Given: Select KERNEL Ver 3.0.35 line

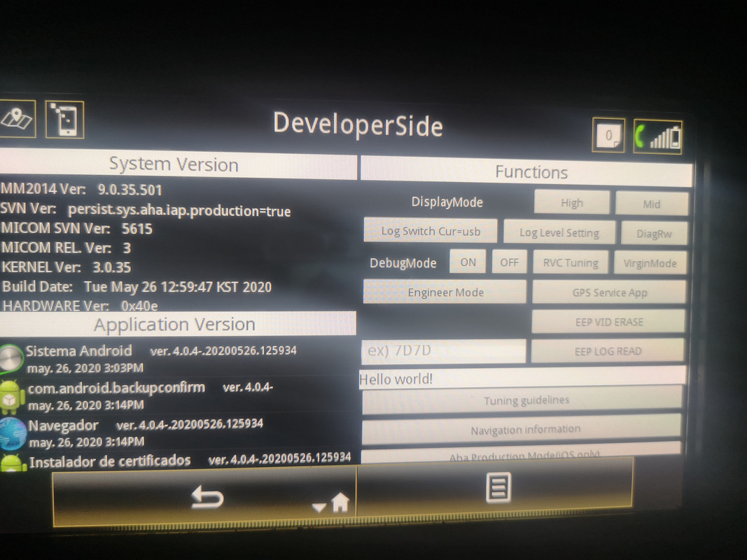Looking at the screenshot, I should [x=66, y=267].
